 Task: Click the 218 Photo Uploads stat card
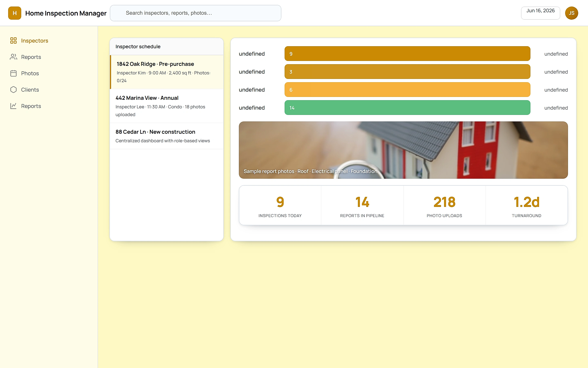coord(444,205)
